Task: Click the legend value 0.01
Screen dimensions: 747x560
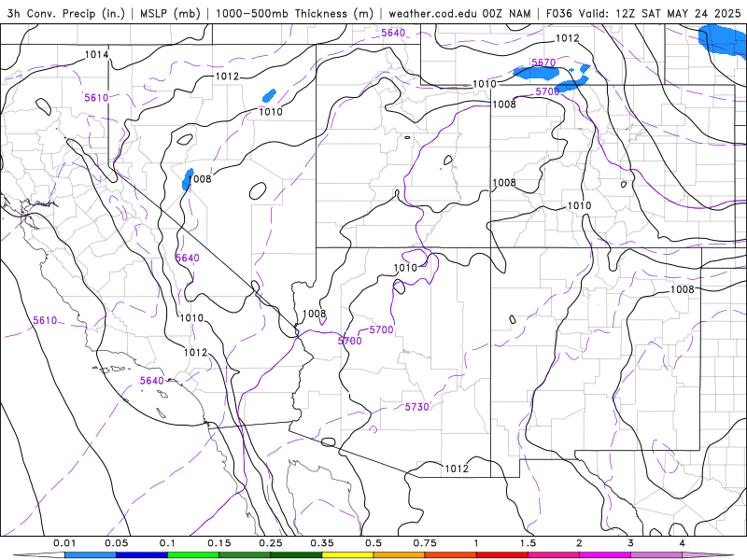Action: pos(64,543)
